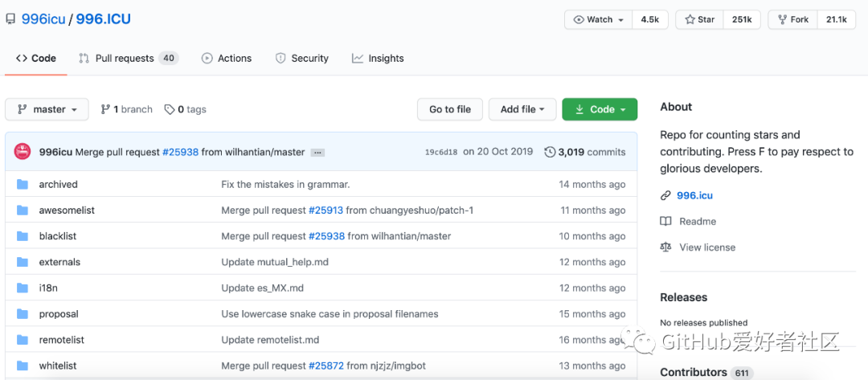Click the folder icon beside blacklist

pyautogui.click(x=23, y=236)
